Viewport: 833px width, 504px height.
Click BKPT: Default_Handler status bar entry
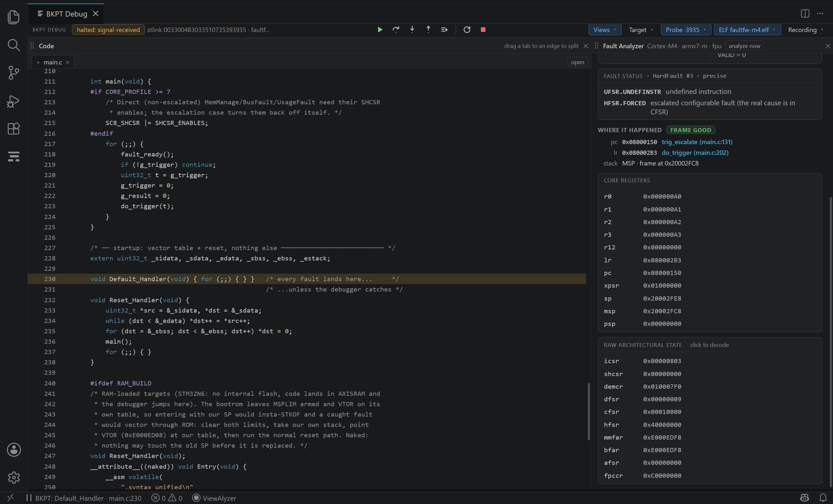click(85, 498)
